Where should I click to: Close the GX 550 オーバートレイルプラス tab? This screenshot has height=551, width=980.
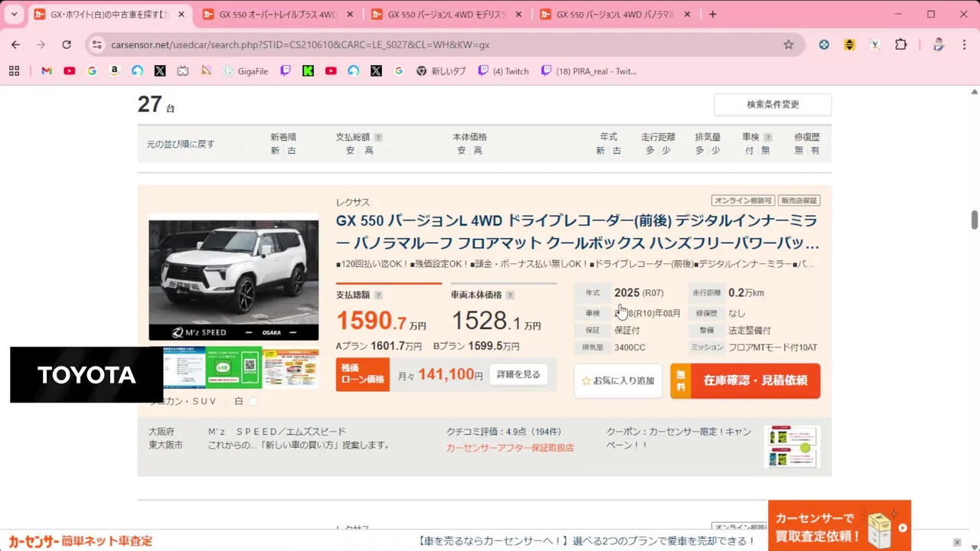(349, 14)
